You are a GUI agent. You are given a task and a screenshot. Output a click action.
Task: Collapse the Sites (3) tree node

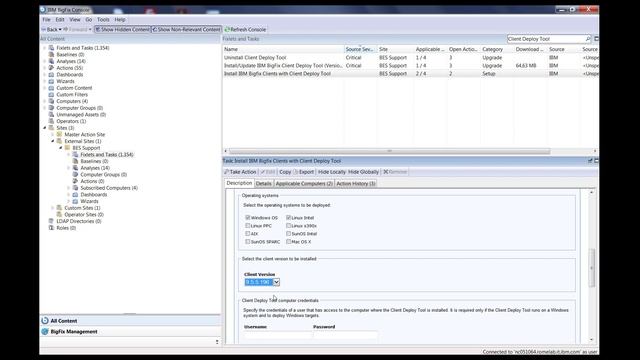(45, 128)
